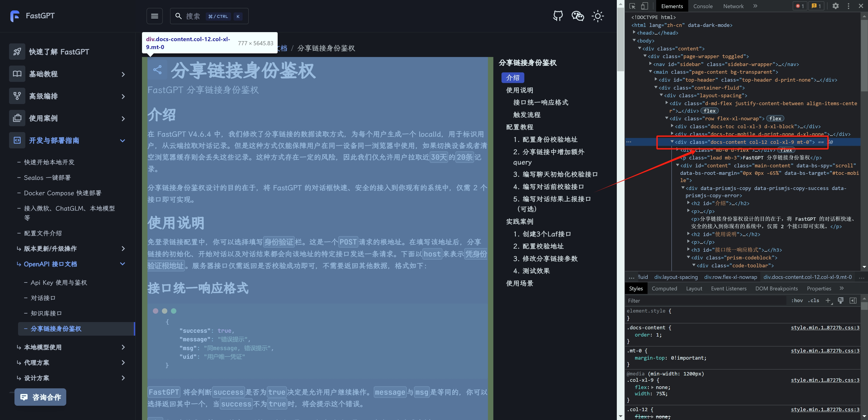Toggle light/dark theme with sun icon
868x420 pixels.
pyautogui.click(x=597, y=16)
